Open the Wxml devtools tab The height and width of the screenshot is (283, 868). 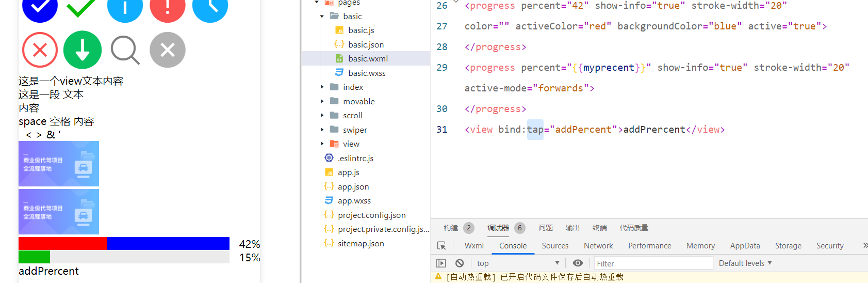click(x=474, y=246)
